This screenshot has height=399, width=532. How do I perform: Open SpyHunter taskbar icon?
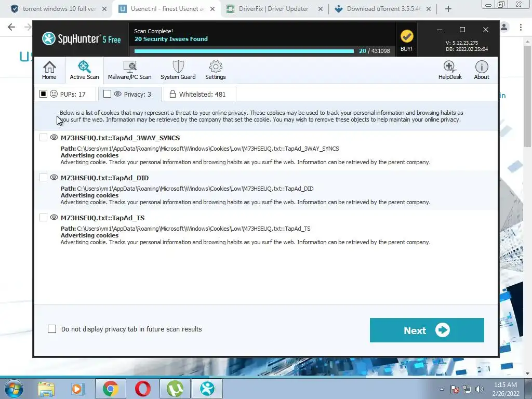[x=207, y=389]
